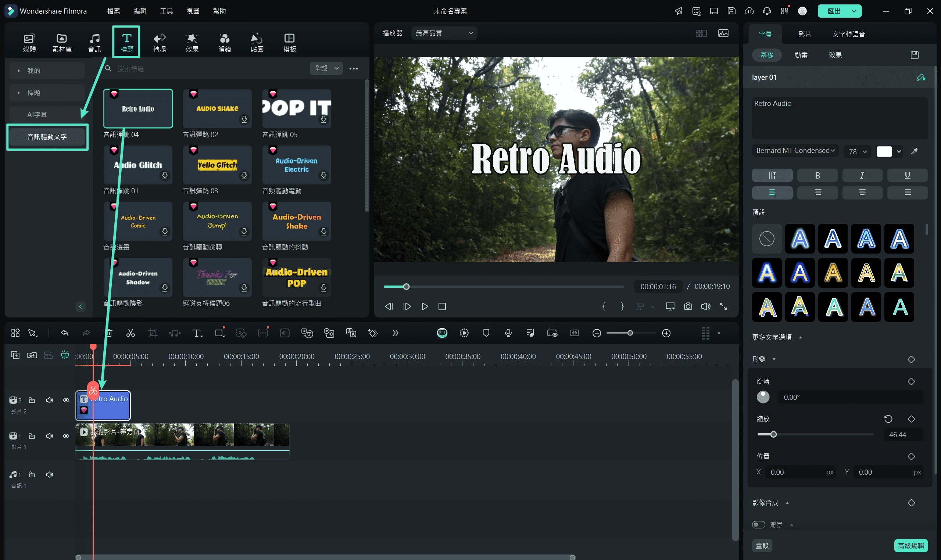Click the AI text edit icon beside layer 01
The image size is (941, 560).
coord(921,78)
